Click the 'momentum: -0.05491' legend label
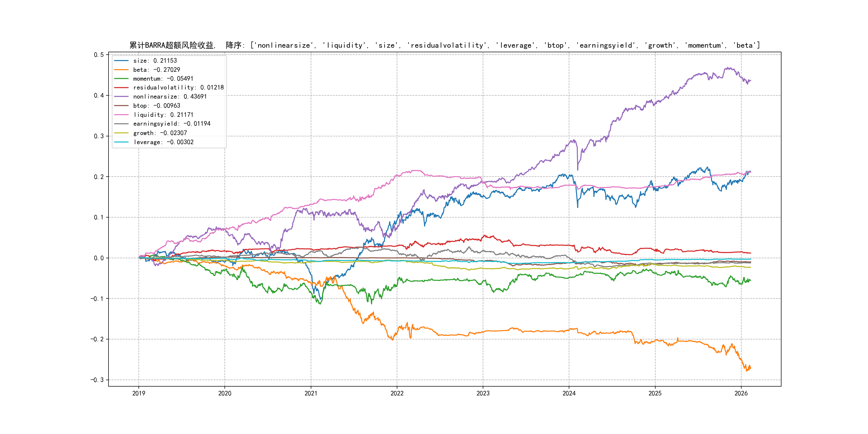 point(163,79)
